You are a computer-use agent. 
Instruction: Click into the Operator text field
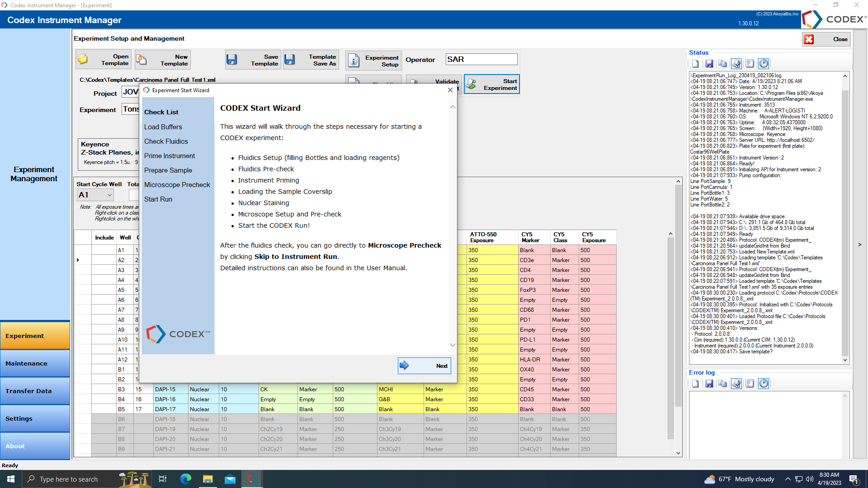(481, 59)
